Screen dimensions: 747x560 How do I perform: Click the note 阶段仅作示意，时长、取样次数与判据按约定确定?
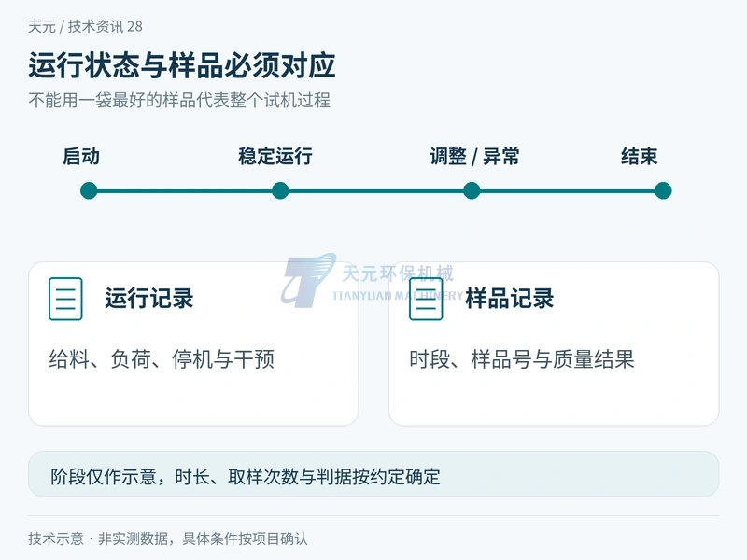click(246, 476)
